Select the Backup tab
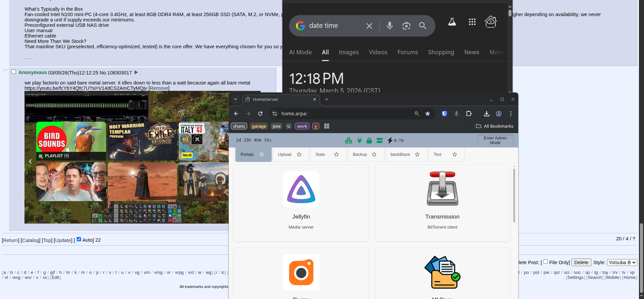644x299 pixels. coord(360,155)
